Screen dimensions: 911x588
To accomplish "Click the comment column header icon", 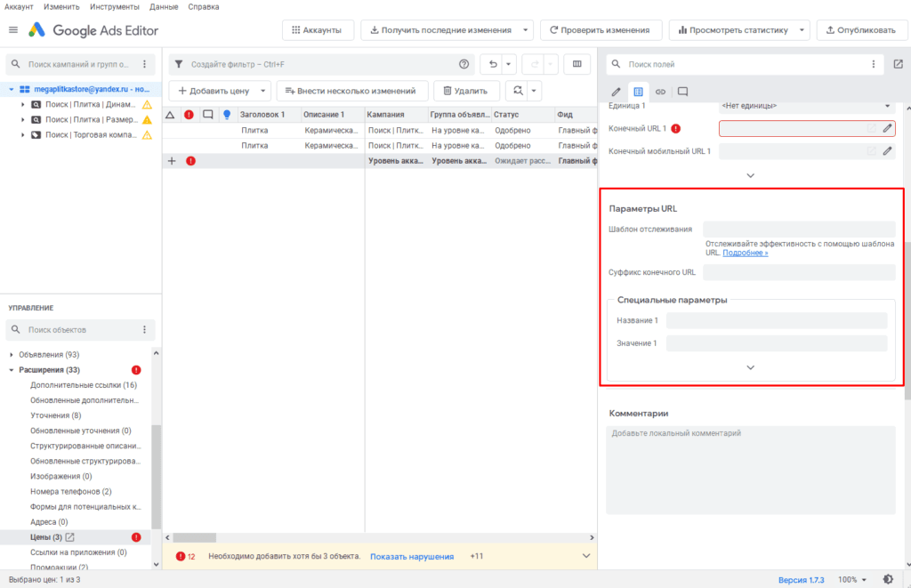I will (207, 115).
